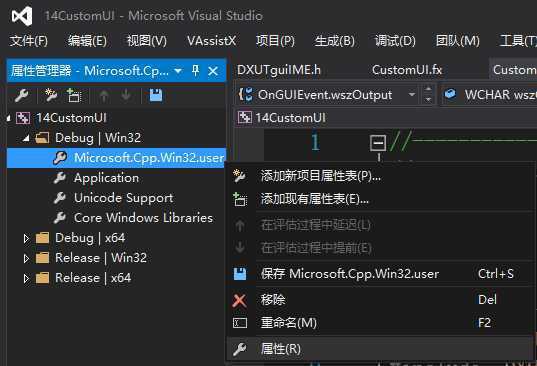The height and width of the screenshot is (366, 537).
Task: Click the red X icon beside 移除
Action: tap(239, 300)
